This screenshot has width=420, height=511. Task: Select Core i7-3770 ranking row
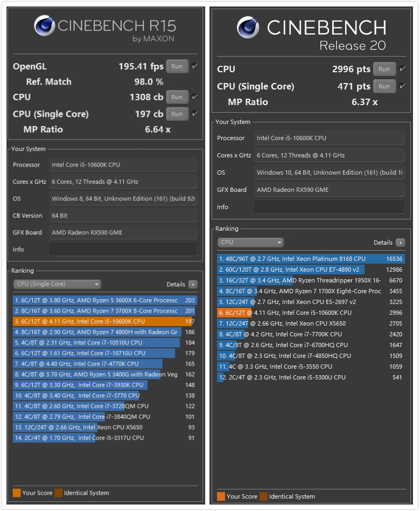point(105,396)
